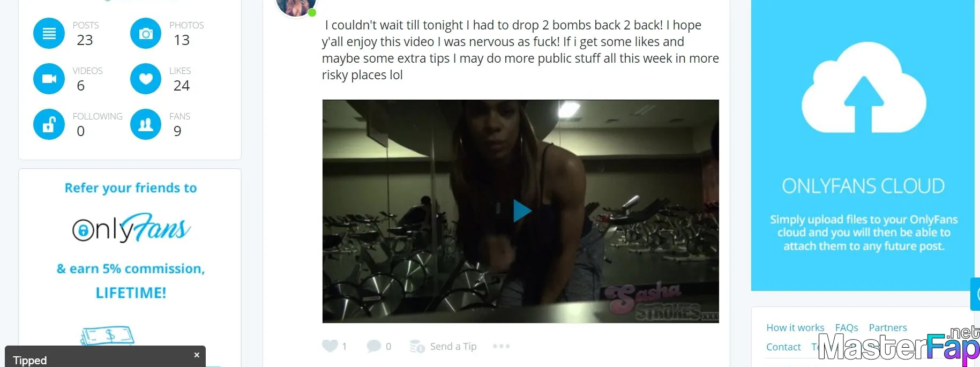Go to the Partners link

(888, 327)
